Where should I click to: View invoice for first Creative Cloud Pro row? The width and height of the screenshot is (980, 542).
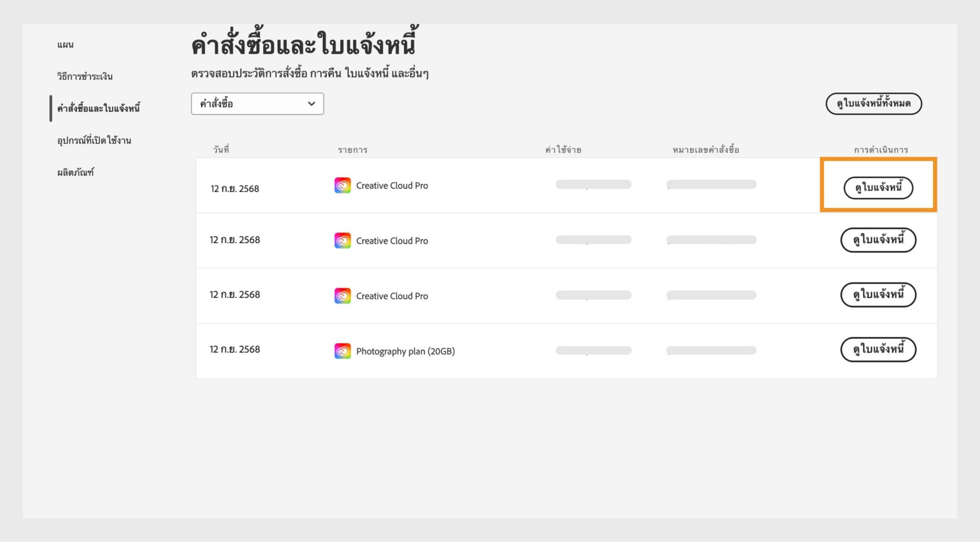(878, 187)
